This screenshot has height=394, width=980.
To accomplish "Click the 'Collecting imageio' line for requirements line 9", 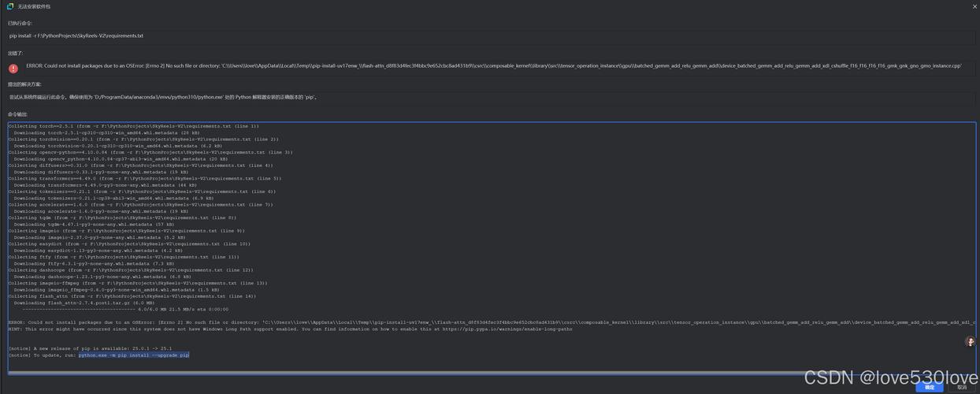I will tap(127, 231).
